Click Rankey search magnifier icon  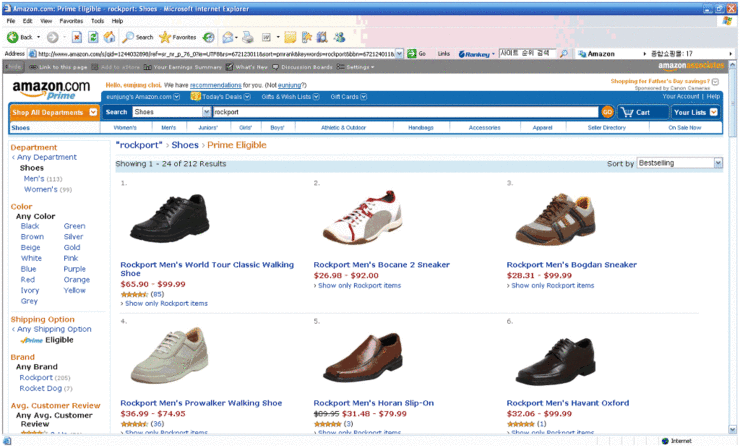point(563,54)
